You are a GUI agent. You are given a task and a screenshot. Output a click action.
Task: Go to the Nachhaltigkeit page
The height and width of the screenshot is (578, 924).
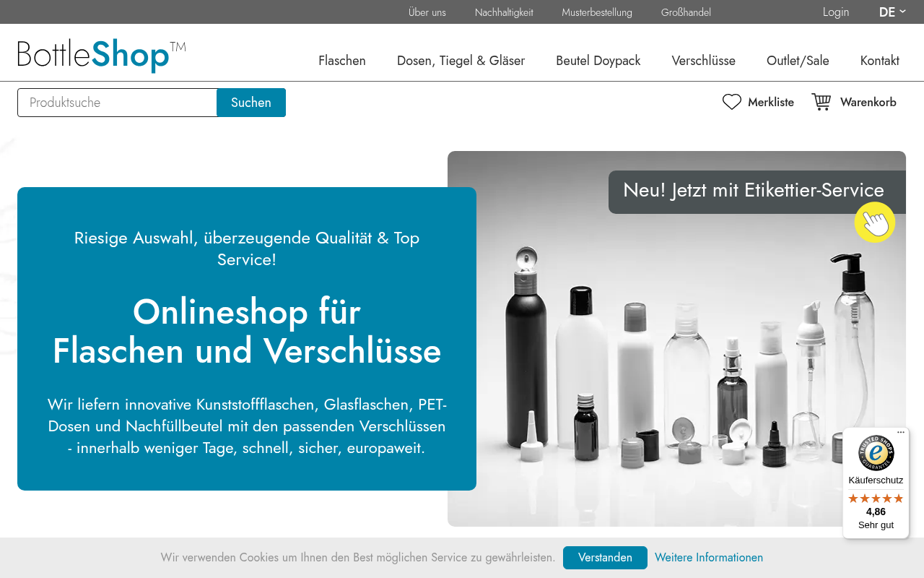[504, 12]
